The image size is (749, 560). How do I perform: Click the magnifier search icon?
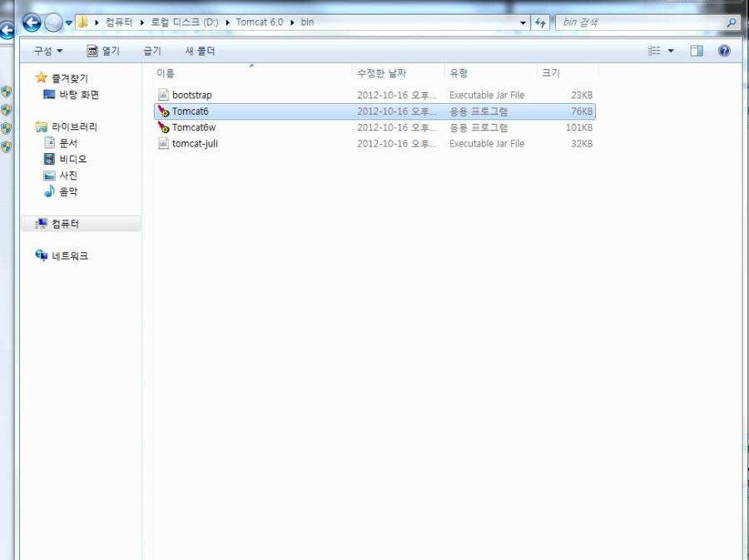[732, 22]
